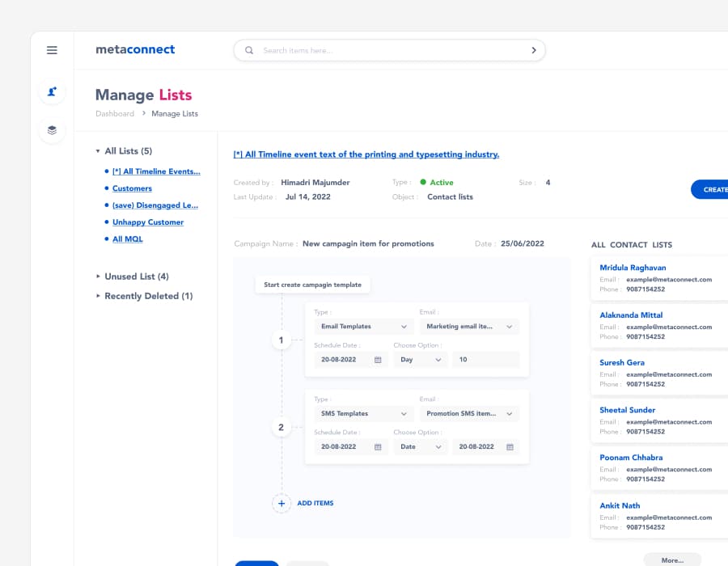Open calendar for step 2 schedule date
Viewport: 728px width, 566px height.
coord(378,447)
